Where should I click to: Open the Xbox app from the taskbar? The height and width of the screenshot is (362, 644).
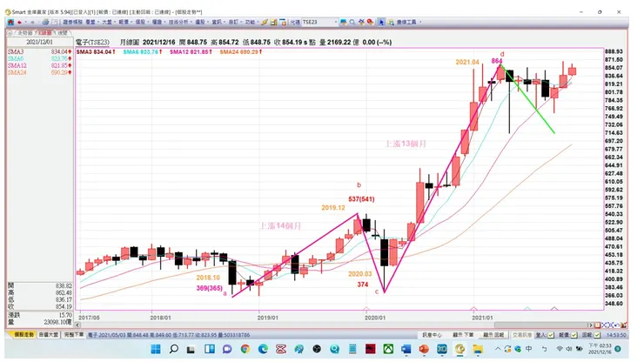click(388, 349)
